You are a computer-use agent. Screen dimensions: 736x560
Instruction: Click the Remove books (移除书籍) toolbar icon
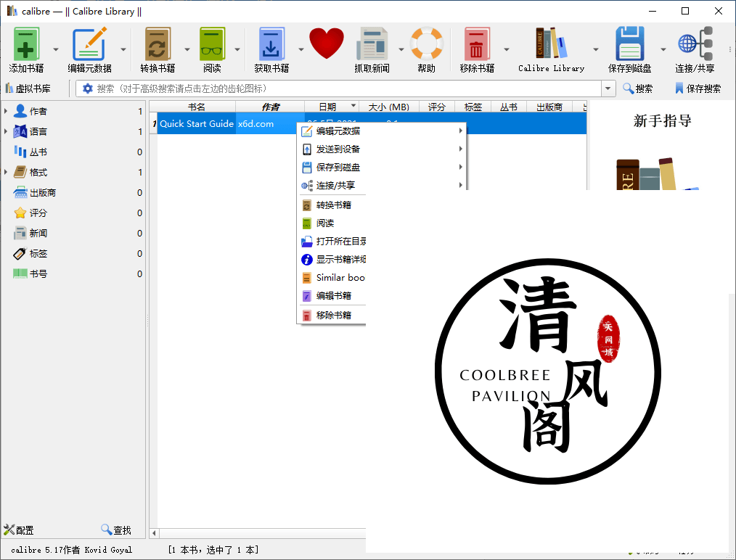pyautogui.click(x=477, y=44)
